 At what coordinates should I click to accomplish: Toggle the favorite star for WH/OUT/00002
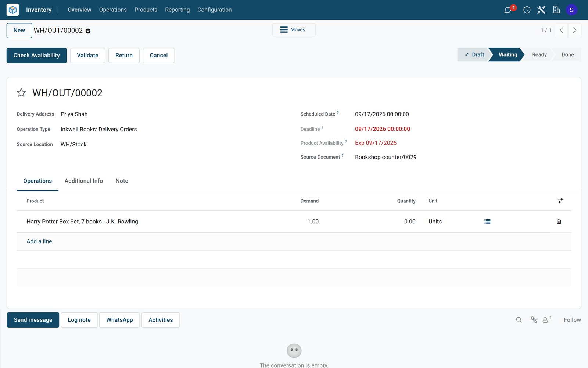coord(21,93)
